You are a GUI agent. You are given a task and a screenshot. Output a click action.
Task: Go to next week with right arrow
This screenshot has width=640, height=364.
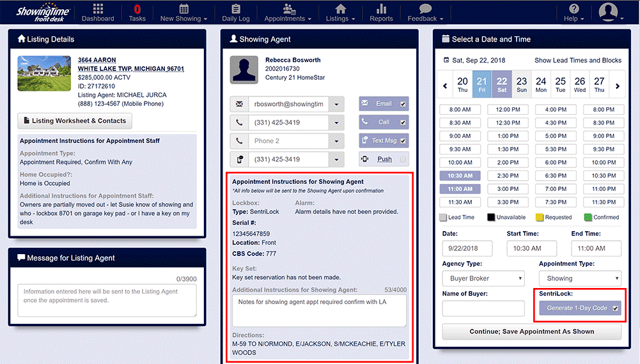coord(617,86)
